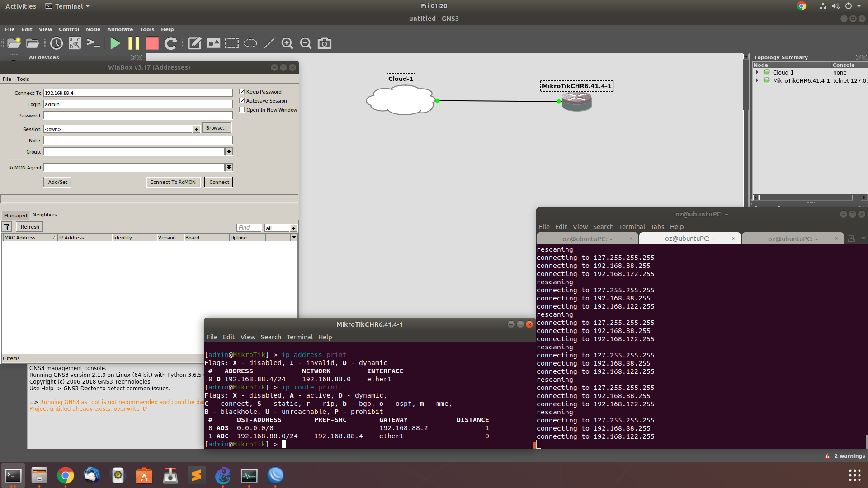
Task: Take a screenshot of the topology
Action: coord(324,43)
